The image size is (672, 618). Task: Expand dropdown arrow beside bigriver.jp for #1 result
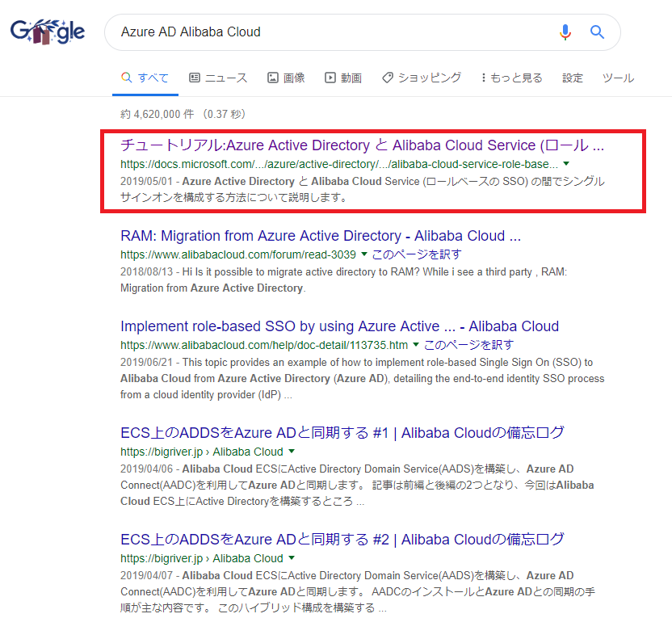(x=292, y=452)
